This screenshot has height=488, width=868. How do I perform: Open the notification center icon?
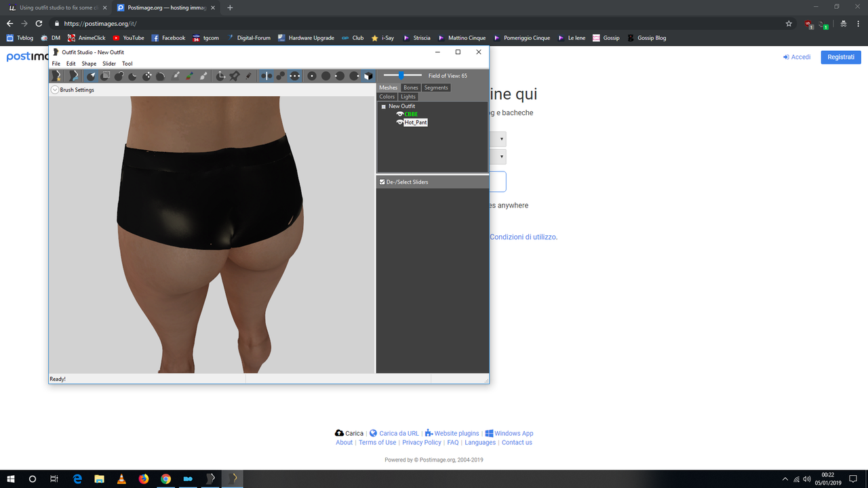click(x=853, y=479)
